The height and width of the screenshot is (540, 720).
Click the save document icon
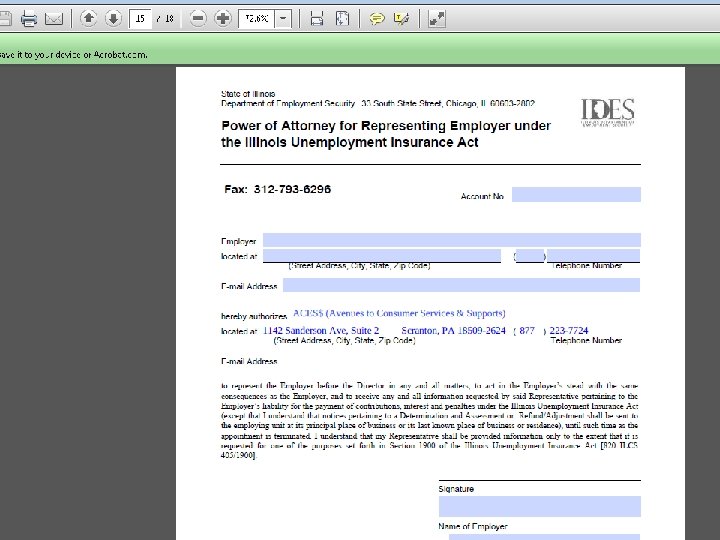pyautogui.click(x=5, y=19)
